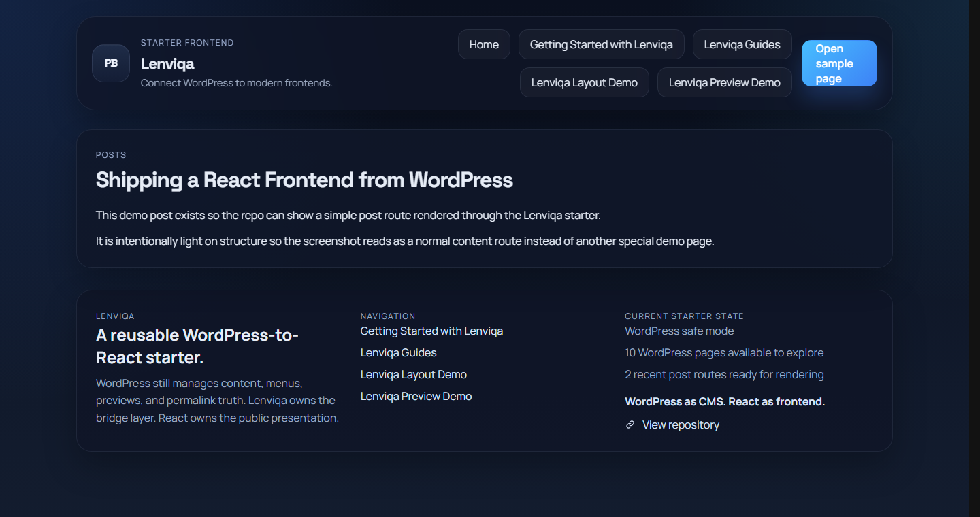980x517 pixels.
Task: Select Lenviqa Guides in the header navigation
Action: pyautogui.click(x=742, y=44)
